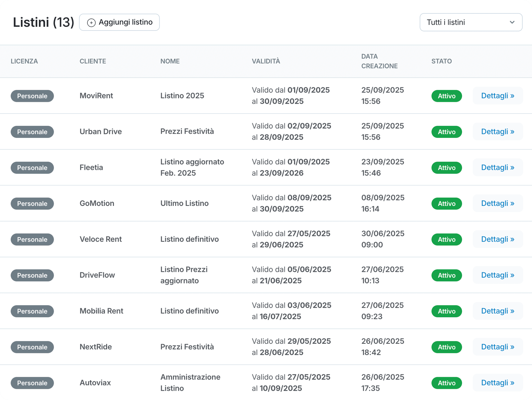This screenshot has height=400, width=532.
Task: Click the Attivo status badge for Autoviax
Action: (x=446, y=383)
